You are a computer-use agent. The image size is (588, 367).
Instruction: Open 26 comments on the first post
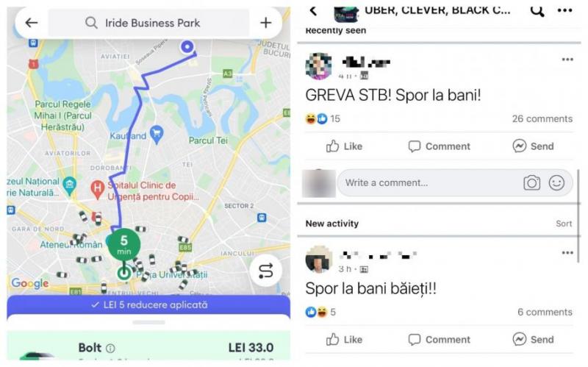tap(542, 119)
